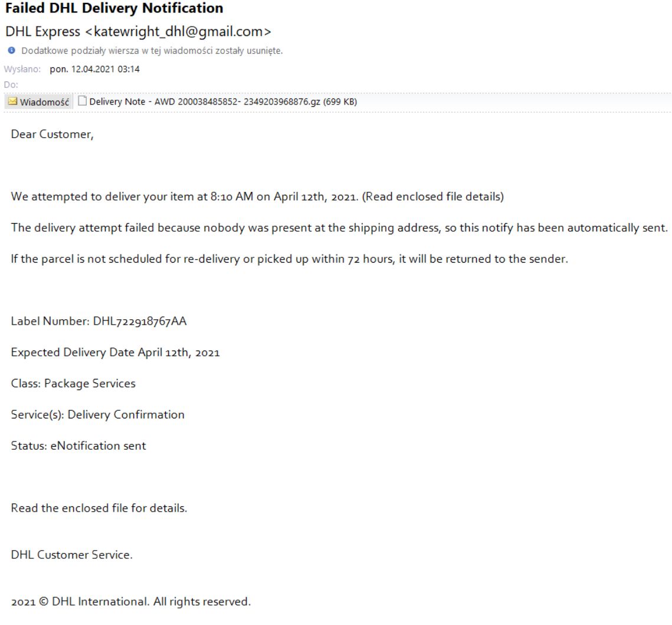
Task: Click the Status: eNotification sent line
Action: [78, 446]
